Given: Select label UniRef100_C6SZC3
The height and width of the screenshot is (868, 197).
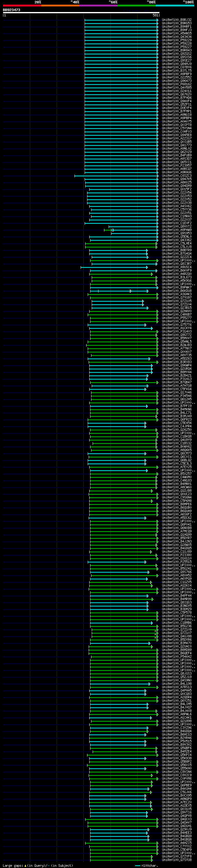Looking at the screenshot, I should tap(176, 176).
